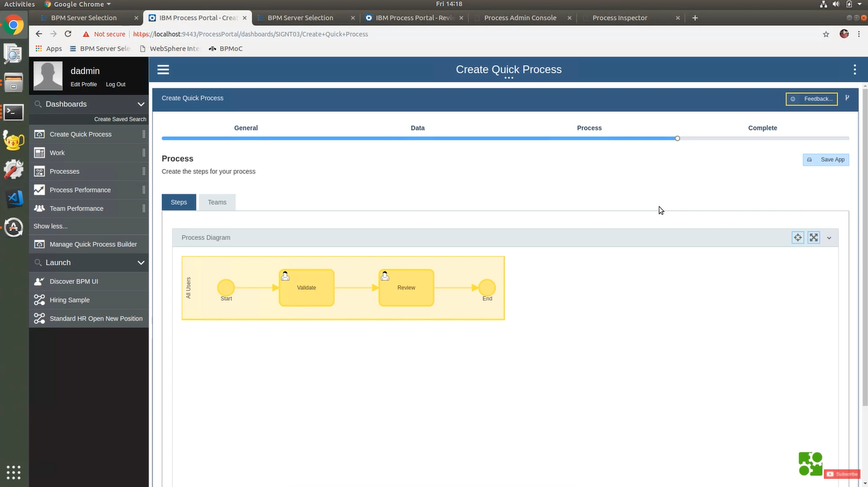868x487 pixels.
Task: Click the Work dashboard icon
Action: pyautogui.click(x=39, y=153)
